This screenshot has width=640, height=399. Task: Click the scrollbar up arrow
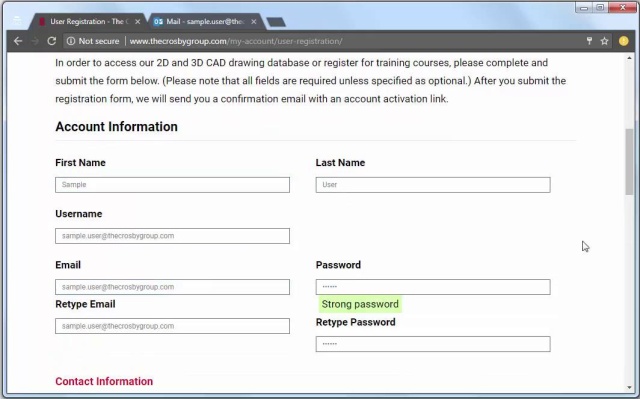click(629, 58)
